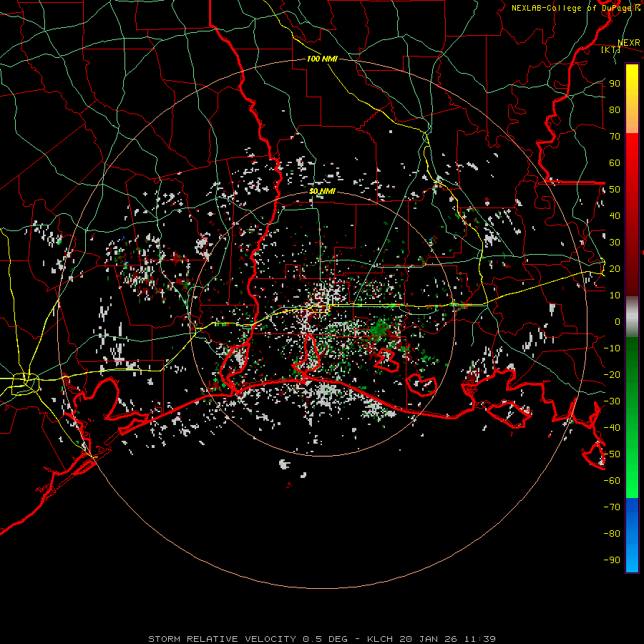644x644 pixels.
Task: Select the positive 30 scale value
Action: pyautogui.click(x=615, y=243)
